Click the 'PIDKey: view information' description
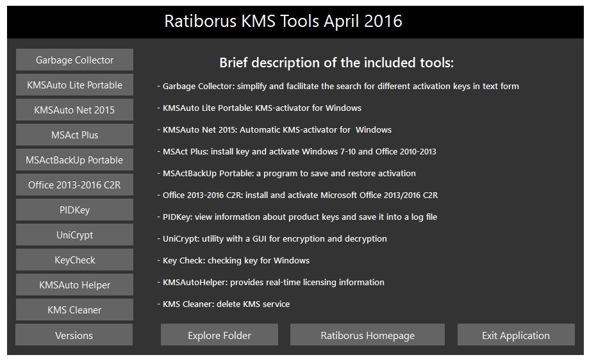 297,217
